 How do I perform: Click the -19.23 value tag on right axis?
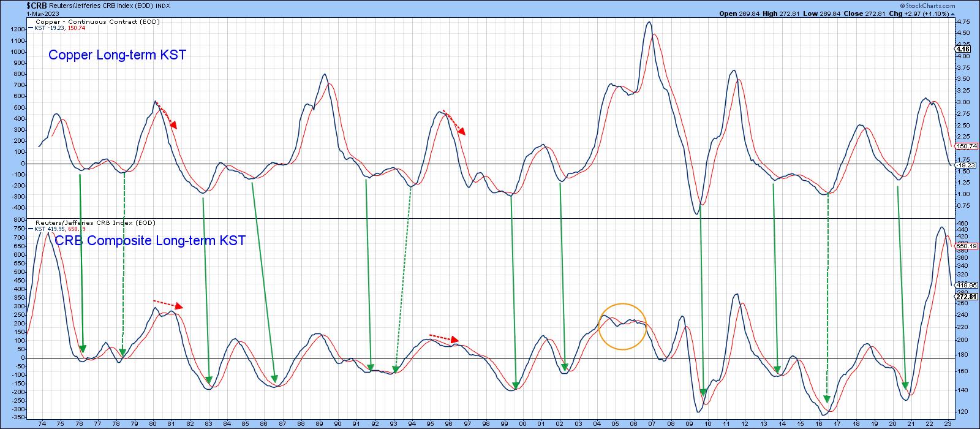pos(965,165)
